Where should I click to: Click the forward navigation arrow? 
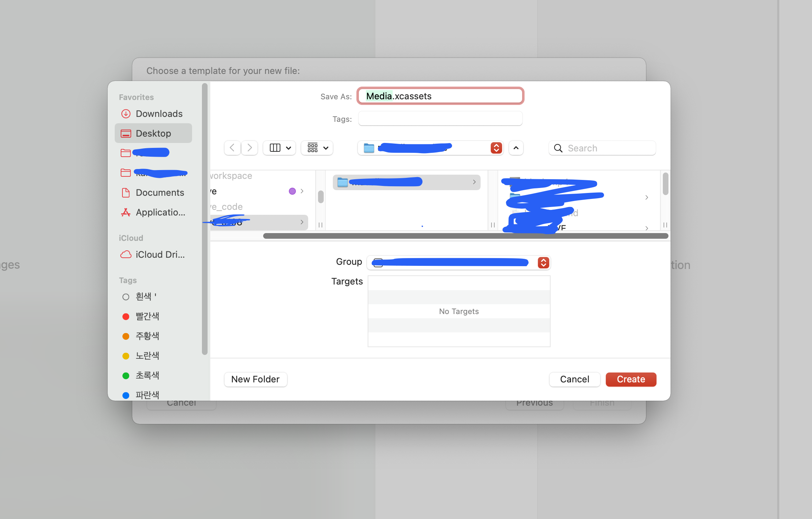tap(249, 148)
